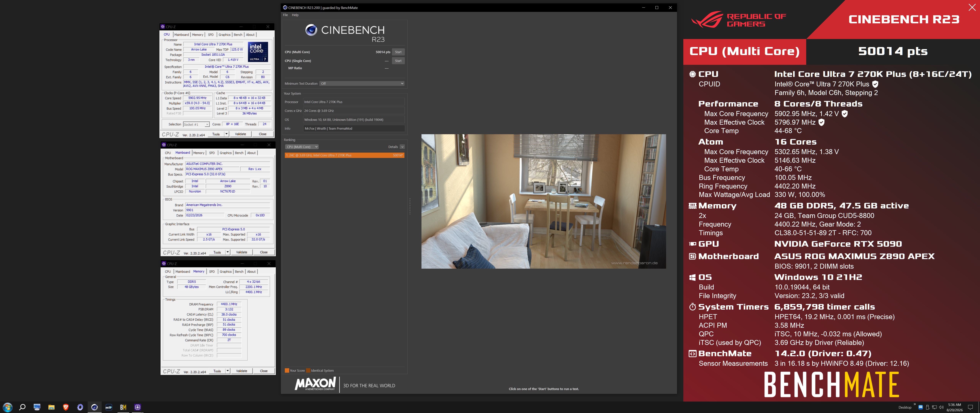Click the Close button in CPU-Z Memory window

[264, 371]
